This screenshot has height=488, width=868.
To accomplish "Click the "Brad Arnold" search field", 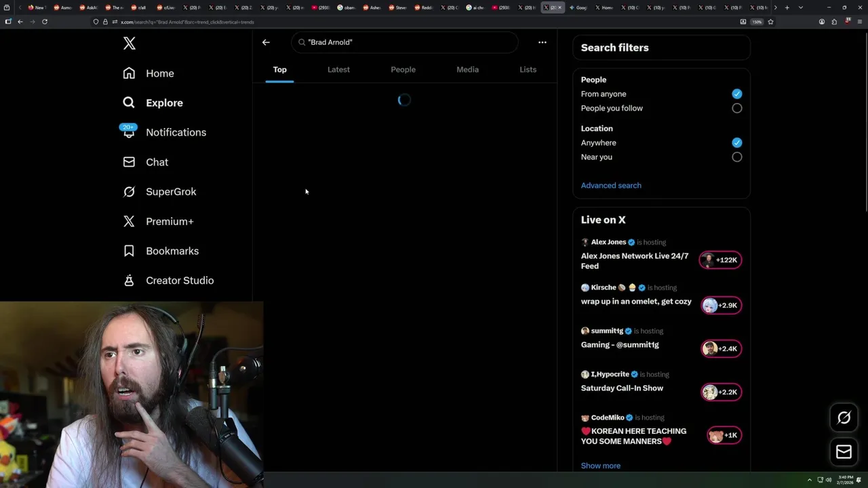I will [405, 42].
